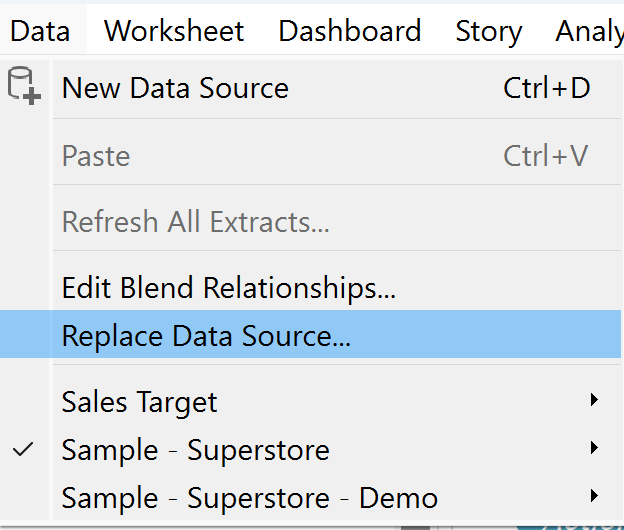This screenshot has width=624, height=530.
Task: Expand the Sample - Superstore submenu arrow
Action: [x=594, y=449]
